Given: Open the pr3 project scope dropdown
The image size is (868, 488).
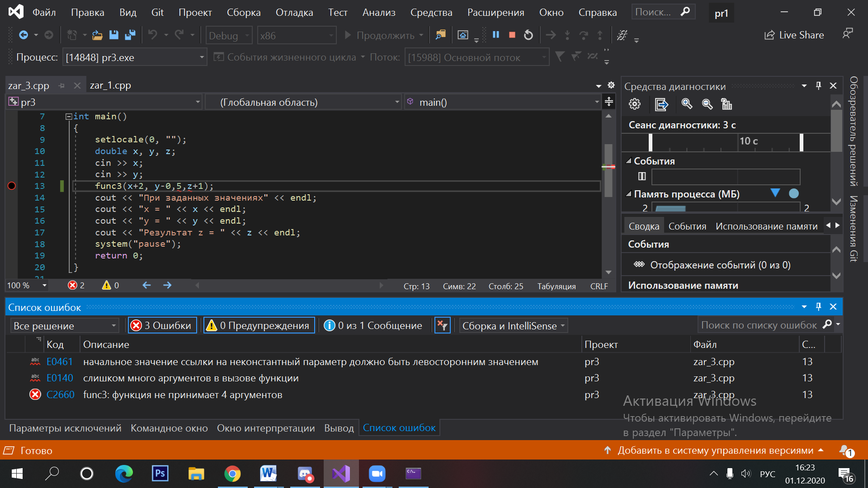Looking at the screenshot, I should pyautogui.click(x=104, y=102).
